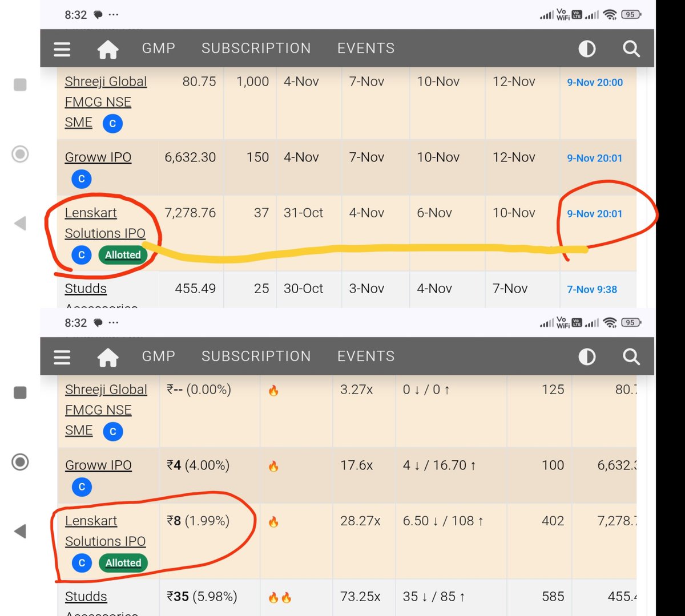Select GMP ₹35 (5.98%) for Studds
Image resolution: width=685 pixels, height=616 pixels.
tap(202, 597)
